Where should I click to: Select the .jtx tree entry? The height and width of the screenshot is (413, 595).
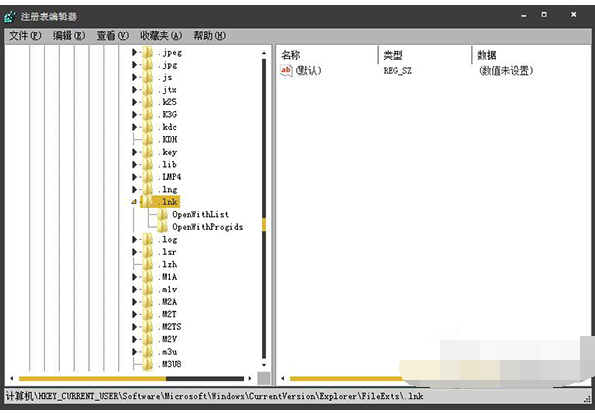(x=168, y=90)
